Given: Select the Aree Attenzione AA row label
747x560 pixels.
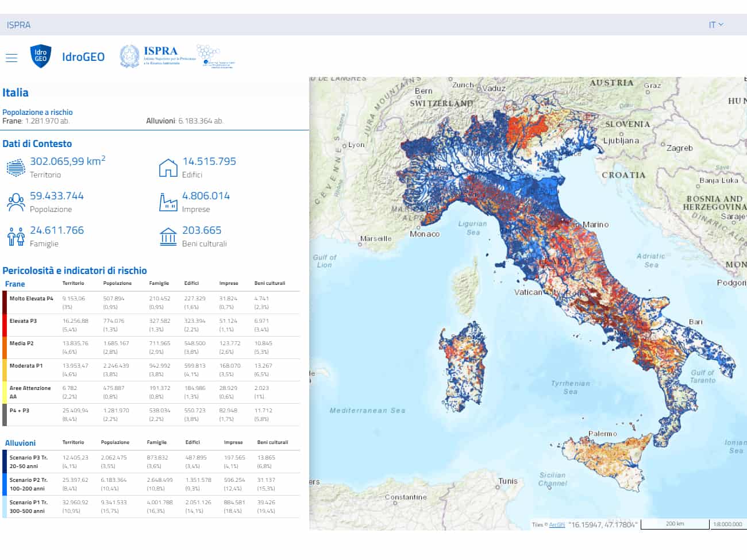Looking at the screenshot, I should pyautogui.click(x=30, y=392).
